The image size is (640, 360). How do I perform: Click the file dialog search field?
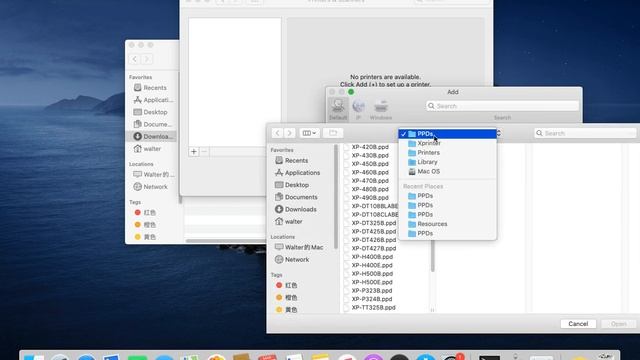click(x=585, y=133)
